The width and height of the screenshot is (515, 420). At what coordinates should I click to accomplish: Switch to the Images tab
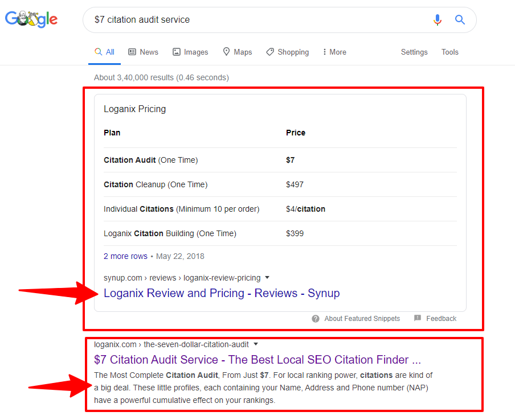[x=190, y=52]
